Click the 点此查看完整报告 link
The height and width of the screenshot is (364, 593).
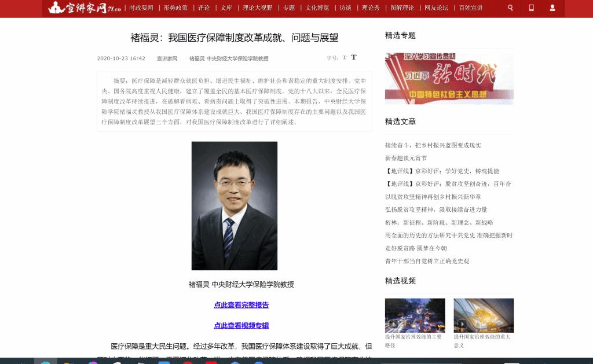tap(241, 305)
